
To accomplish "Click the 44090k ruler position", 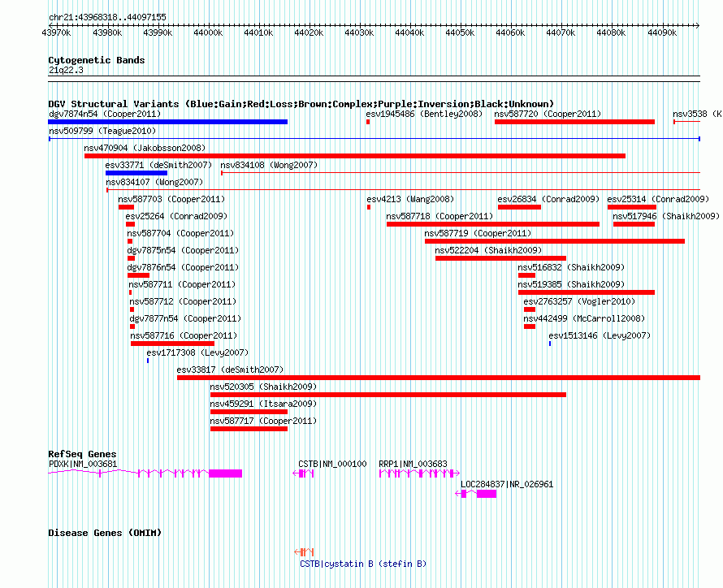I will [662, 32].
